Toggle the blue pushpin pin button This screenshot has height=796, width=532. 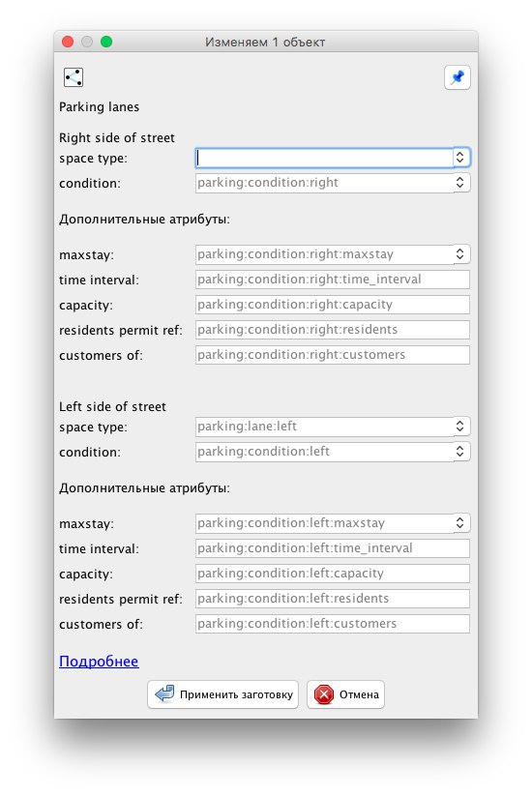[x=457, y=77]
